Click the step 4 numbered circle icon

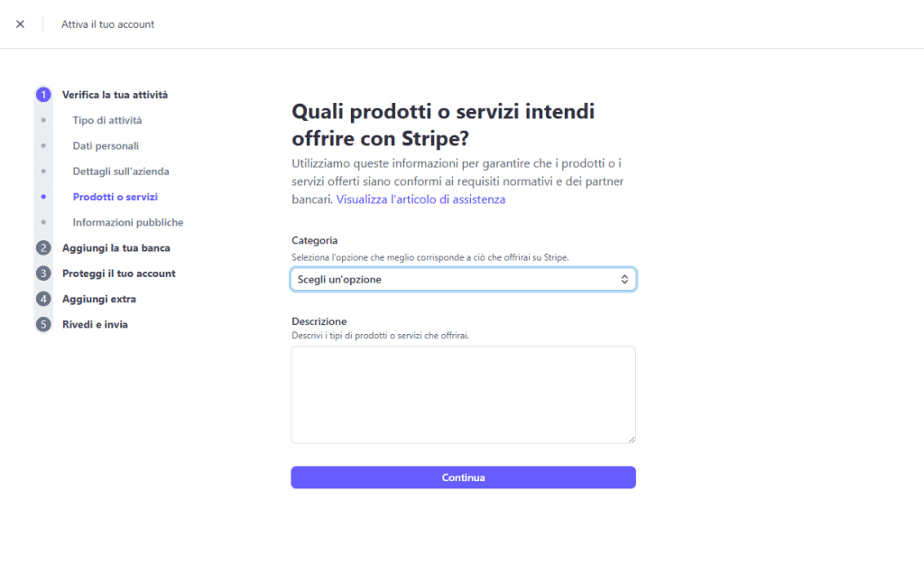coord(43,298)
